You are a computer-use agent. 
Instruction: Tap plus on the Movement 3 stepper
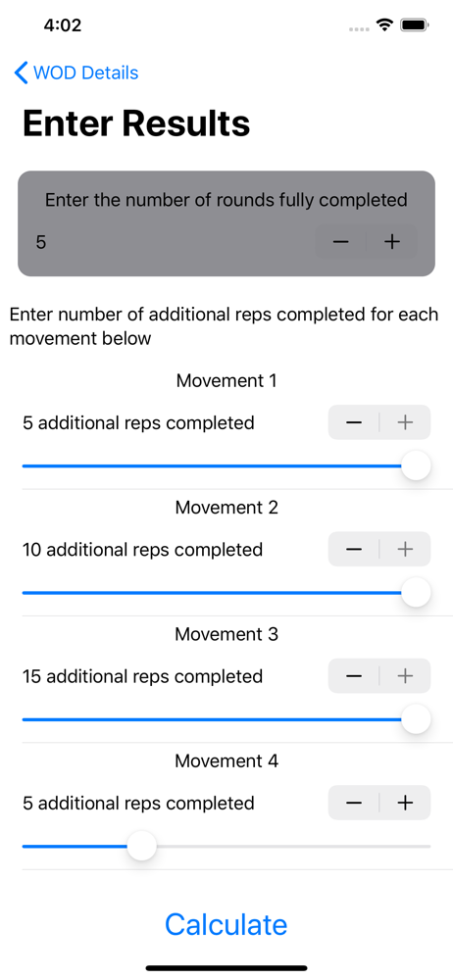(406, 675)
